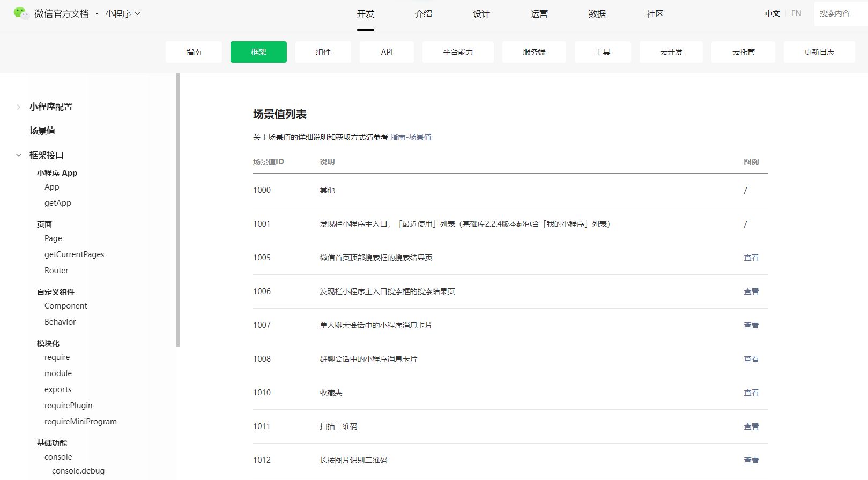
Task: Open exports in the sidebar
Action: [x=58, y=389]
